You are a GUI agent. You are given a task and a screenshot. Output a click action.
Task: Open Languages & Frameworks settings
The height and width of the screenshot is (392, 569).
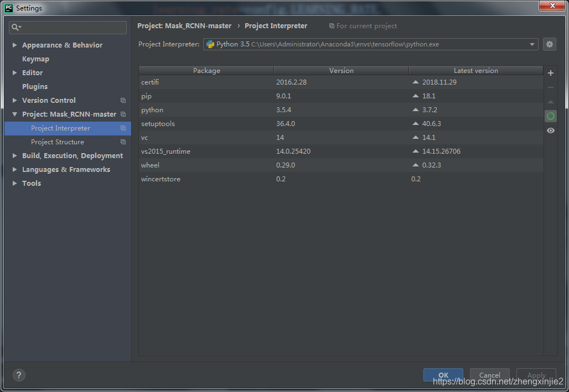click(66, 169)
